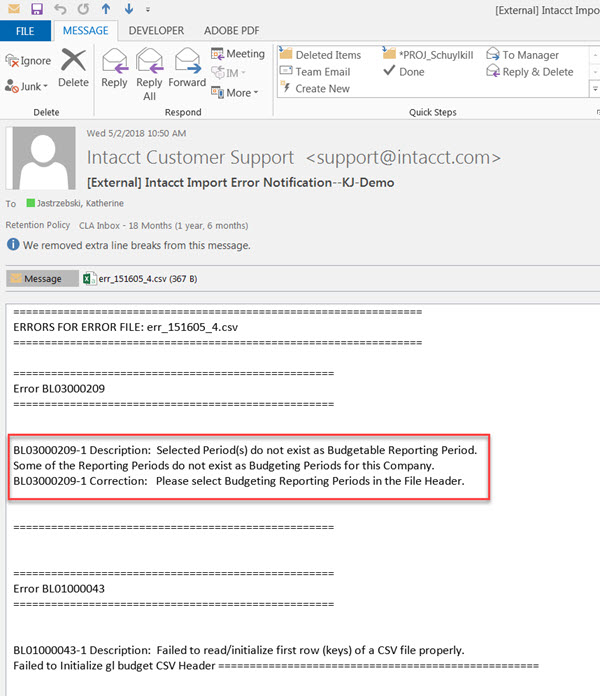Screen dimensions: 600x696
Task: Reply to the Intacct support email
Action: point(114,68)
